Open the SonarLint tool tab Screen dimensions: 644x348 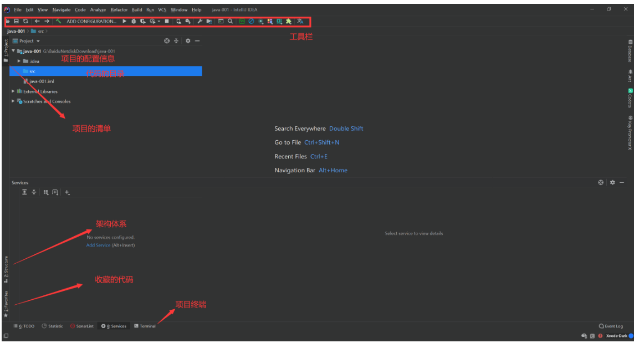point(81,326)
